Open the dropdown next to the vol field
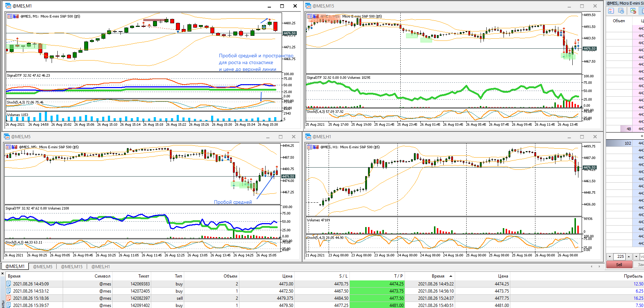The height and width of the screenshot is (308, 644). 636,256
